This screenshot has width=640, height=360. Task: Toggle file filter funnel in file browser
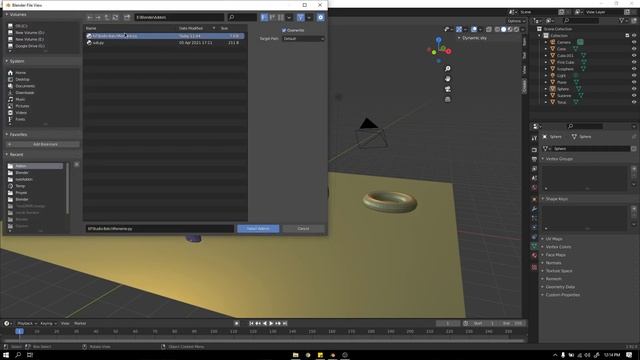point(300,18)
